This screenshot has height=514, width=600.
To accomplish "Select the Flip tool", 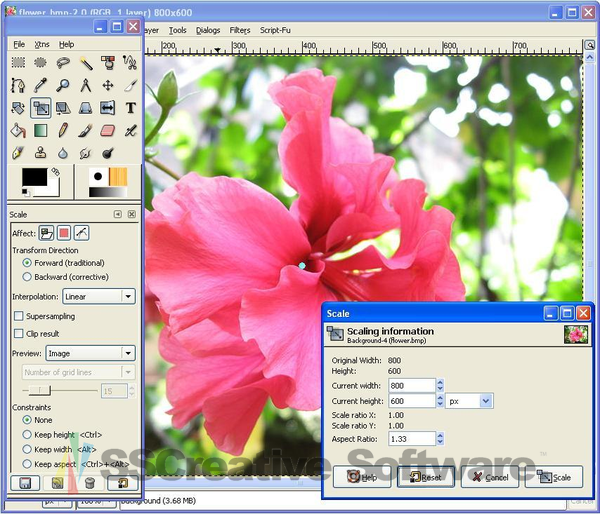I will click(108, 108).
